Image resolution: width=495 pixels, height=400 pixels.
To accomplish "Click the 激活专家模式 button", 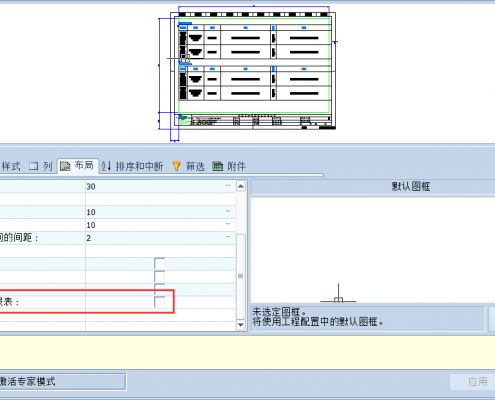I will (x=62, y=381).
